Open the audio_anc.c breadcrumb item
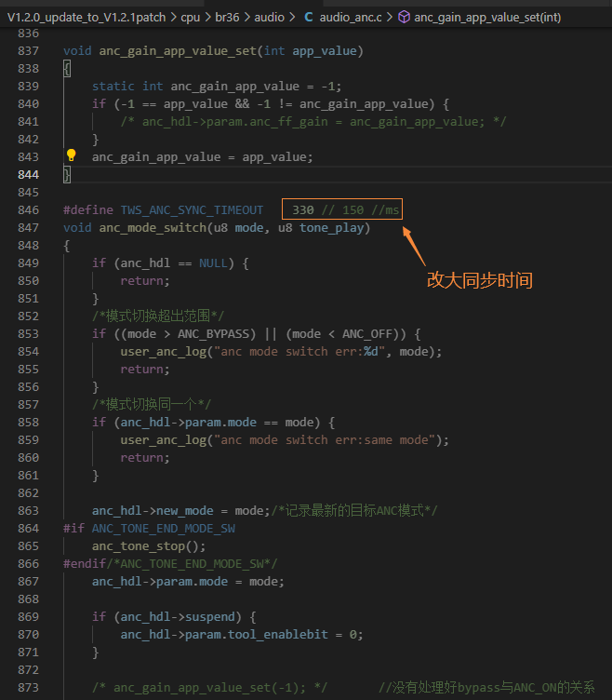 [351, 18]
